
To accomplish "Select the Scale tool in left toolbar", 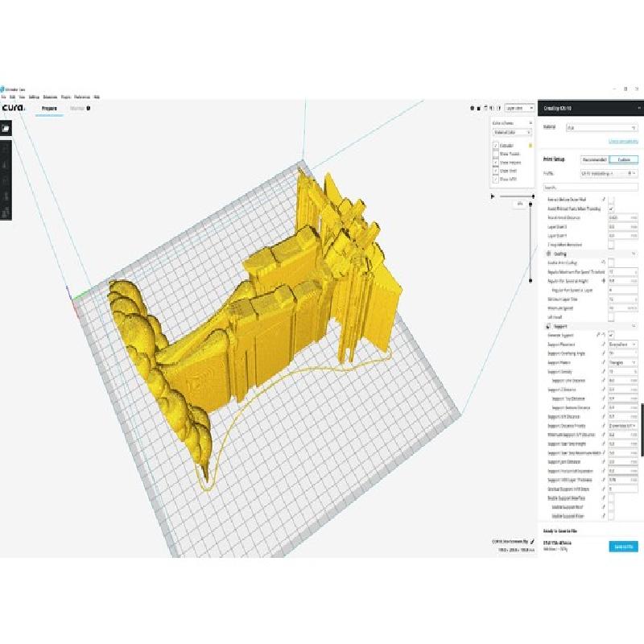I will coord(6,164).
